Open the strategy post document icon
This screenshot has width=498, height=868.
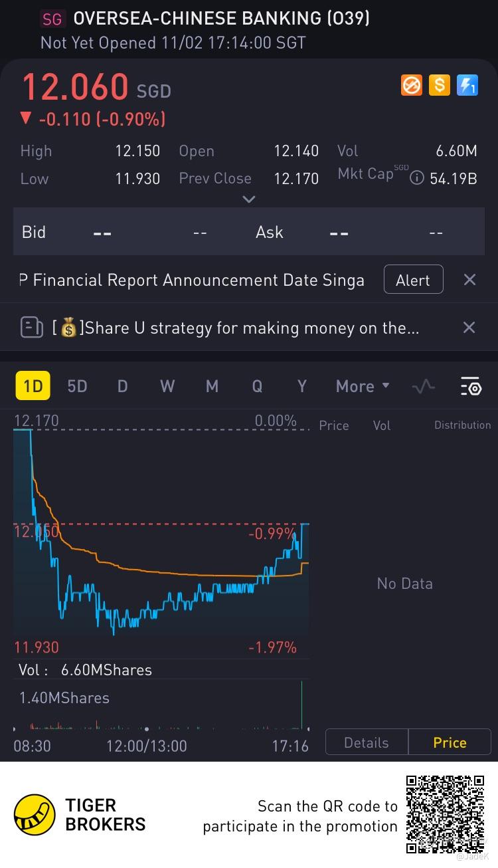32,328
